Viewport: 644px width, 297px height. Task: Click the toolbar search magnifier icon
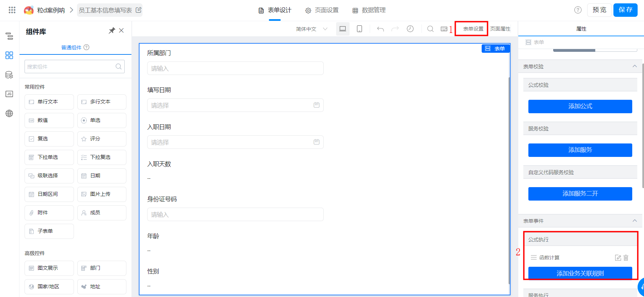[x=430, y=29]
